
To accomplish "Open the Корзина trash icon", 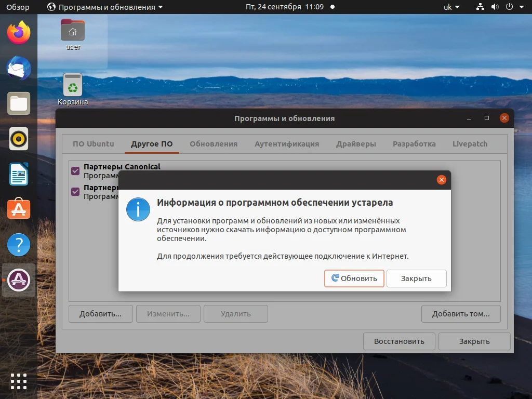I will tap(73, 89).
